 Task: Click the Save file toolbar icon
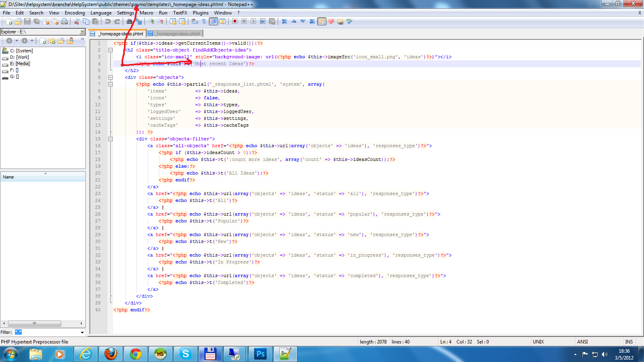[27, 21]
